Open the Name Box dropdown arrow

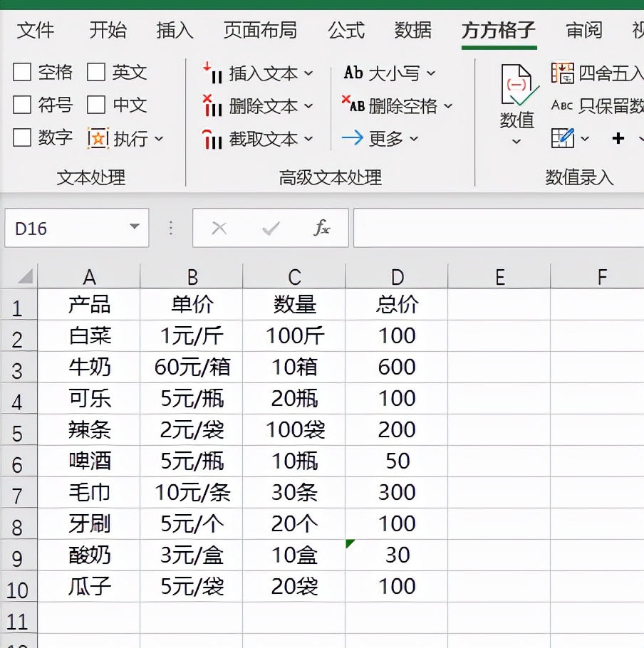pos(135,228)
